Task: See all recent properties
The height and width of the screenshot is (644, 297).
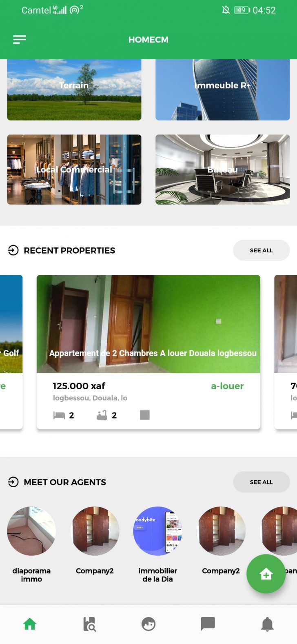Action: pyautogui.click(x=262, y=250)
